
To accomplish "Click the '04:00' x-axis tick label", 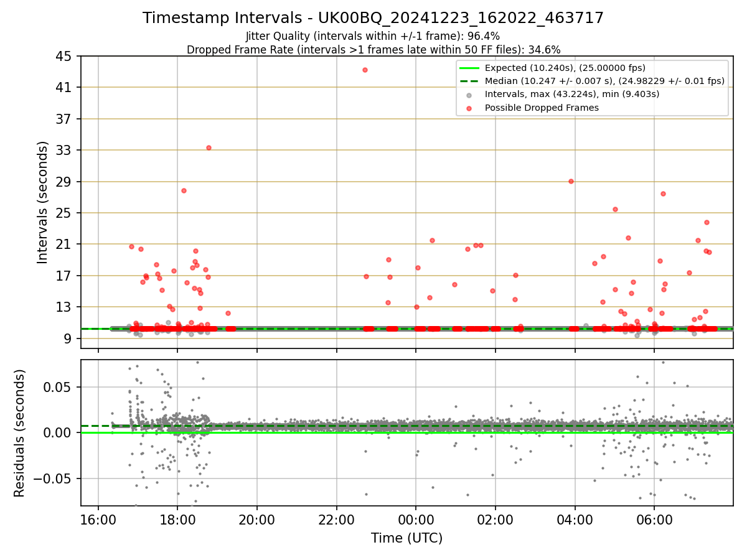I will click(x=575, y=520).
